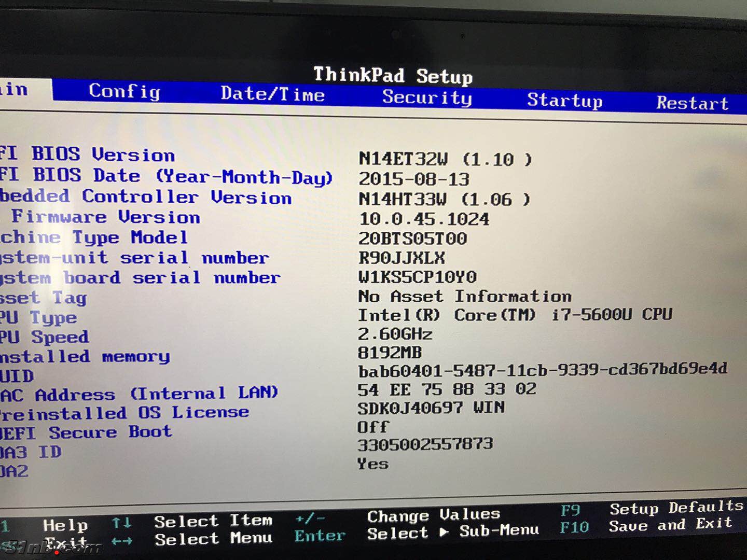This screenshot has height=560, width=747.
Task: Open the Config tab
Action: (x=124, y=91)
